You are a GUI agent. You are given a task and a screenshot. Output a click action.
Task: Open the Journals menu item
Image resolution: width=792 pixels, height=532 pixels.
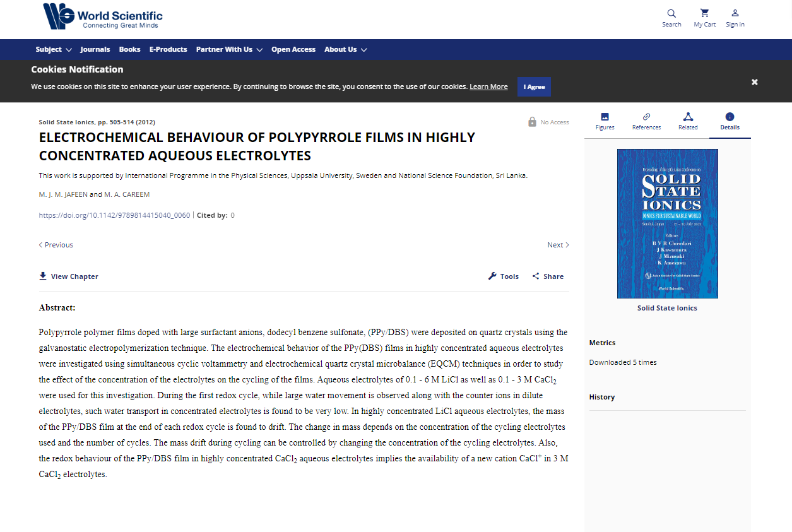pyautogui.click(x=95, y=49)
